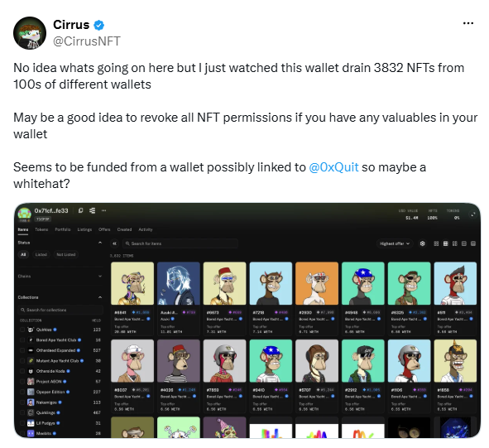Select the first compact grid view icon

pos(436,243)
